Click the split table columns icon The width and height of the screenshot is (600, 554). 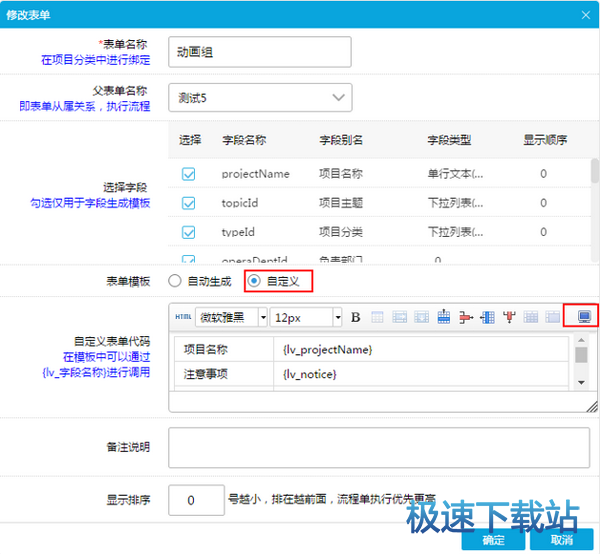point(553,317)
